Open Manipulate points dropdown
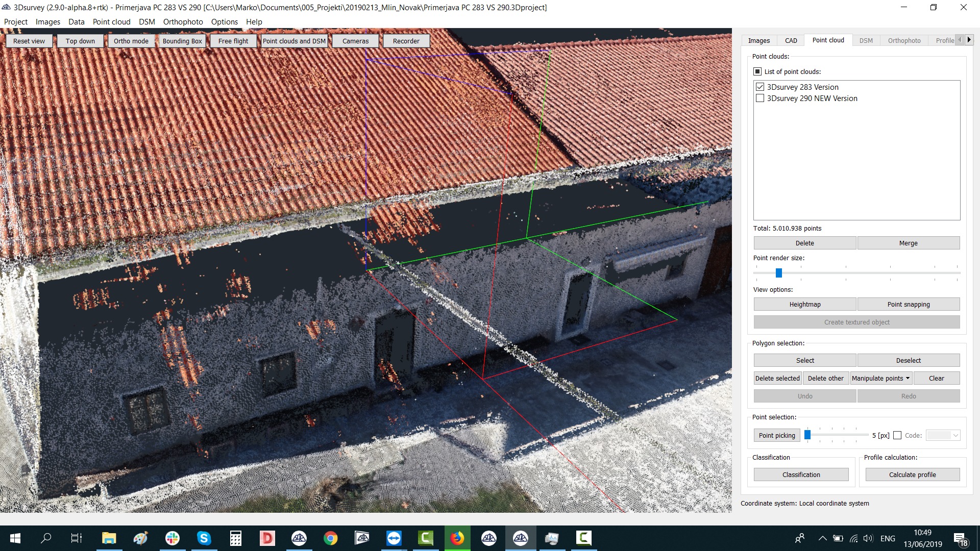 pos(880,378)
